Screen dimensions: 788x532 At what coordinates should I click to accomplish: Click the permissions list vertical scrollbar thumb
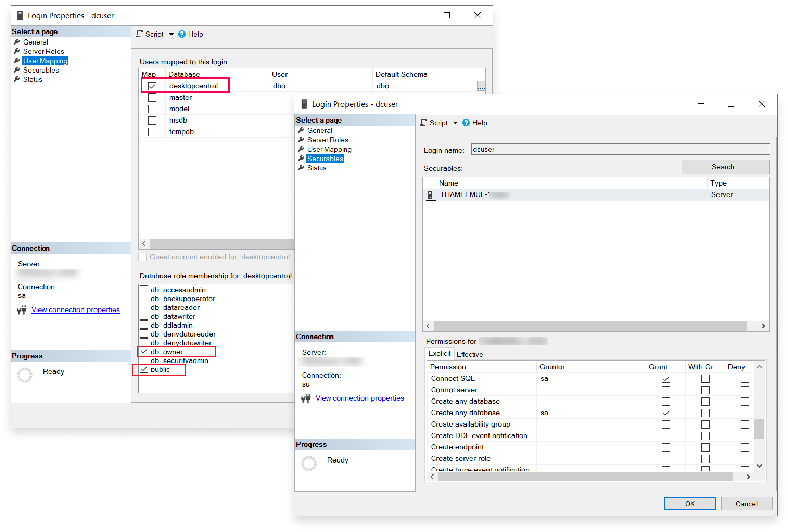click(759, 429)
